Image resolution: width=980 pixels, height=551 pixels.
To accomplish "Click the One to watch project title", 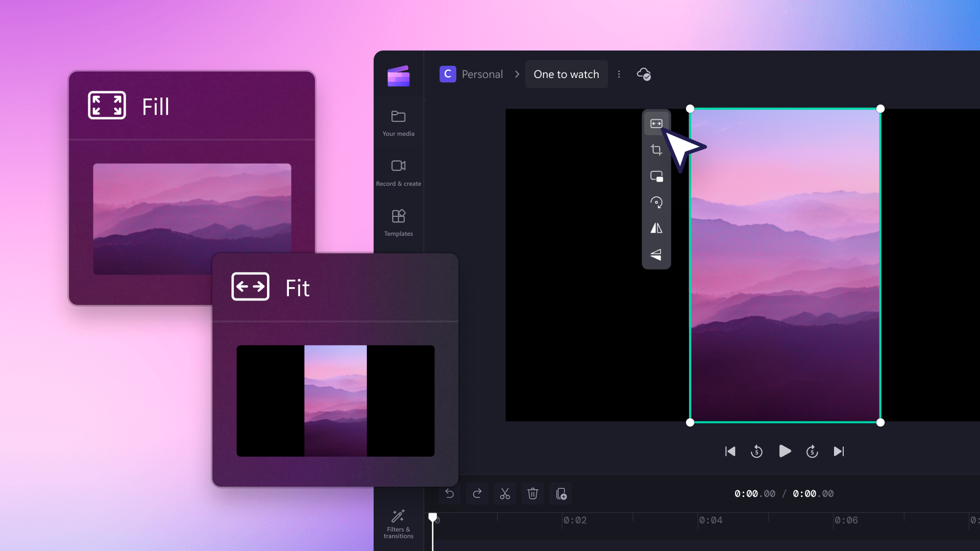I will pyautogui.click(x=566, y=74).
